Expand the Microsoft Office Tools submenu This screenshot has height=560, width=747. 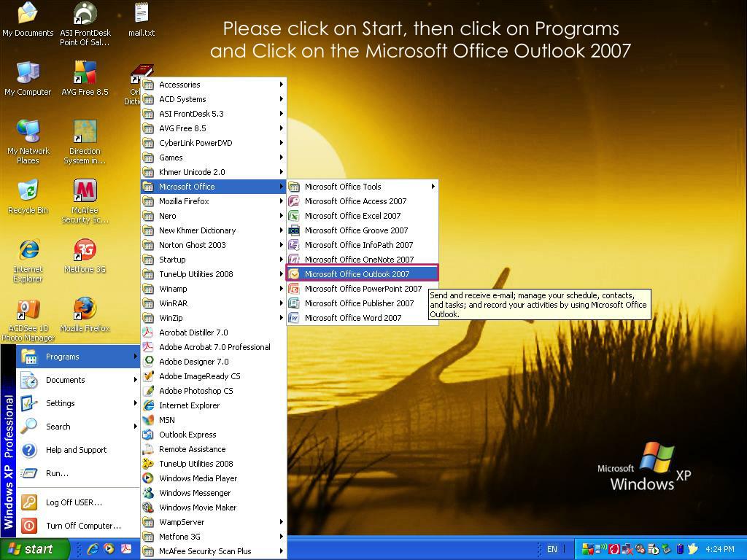coord(362,187)
